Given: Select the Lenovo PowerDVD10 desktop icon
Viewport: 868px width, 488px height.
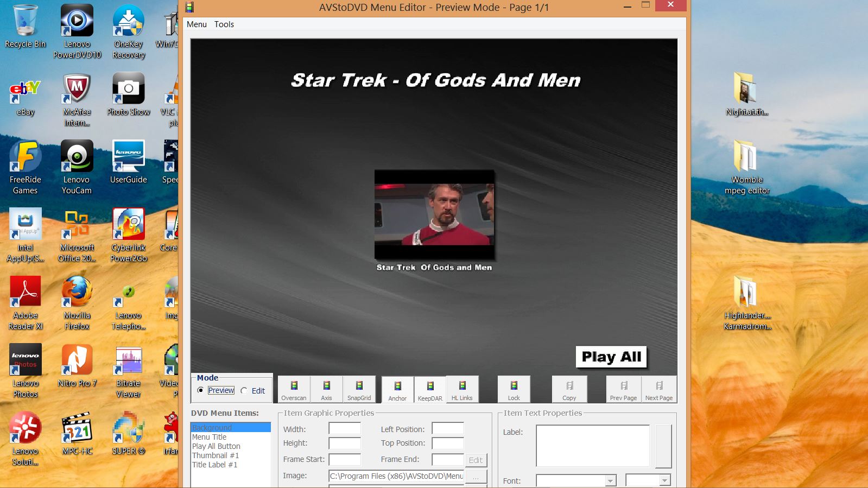Looking at the screenshot, I should [x=77, y=31].
